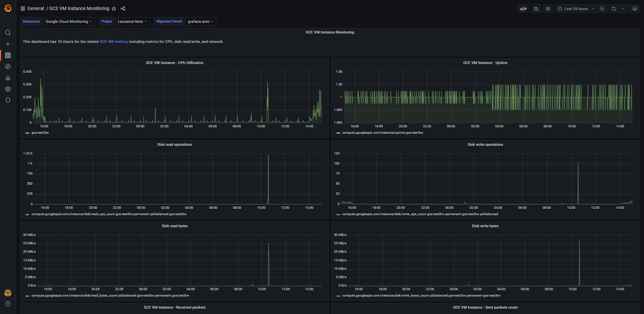The width and height of the screenshot is (644, 314).
Task: Add a new panel to dashboard
Action: (523, 9)
